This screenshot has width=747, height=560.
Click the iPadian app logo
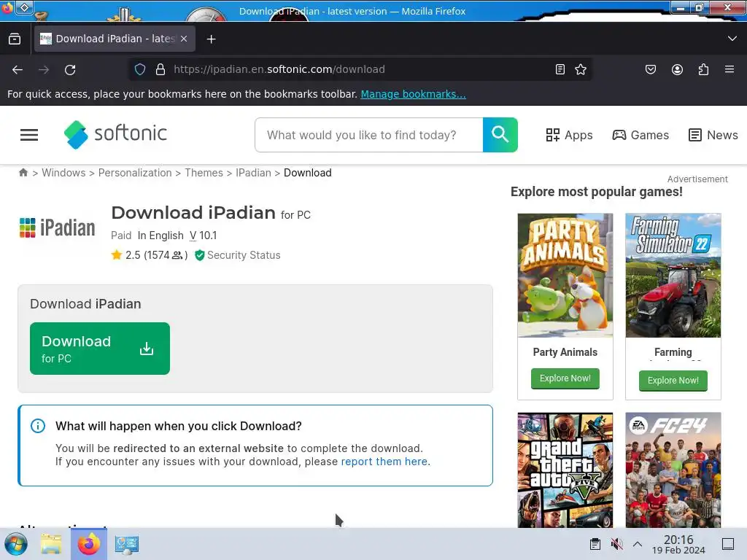(x=57, y=227)
